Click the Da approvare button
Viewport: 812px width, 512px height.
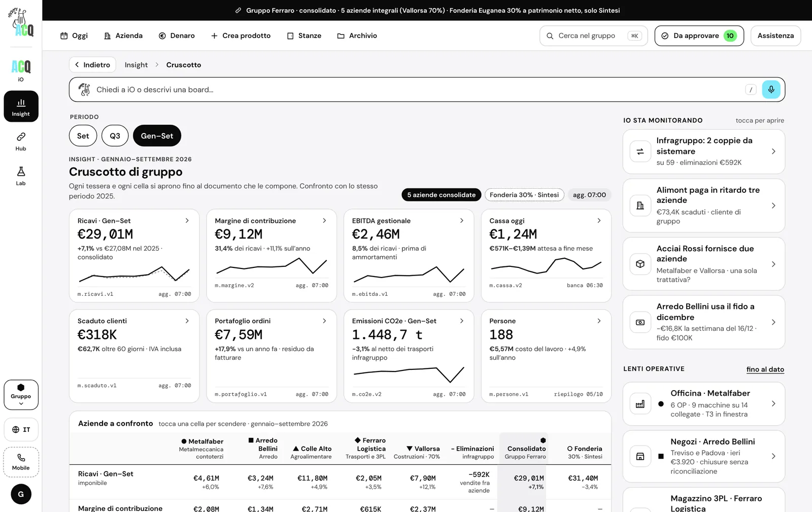pyautogui.click(x=699, y=36)
